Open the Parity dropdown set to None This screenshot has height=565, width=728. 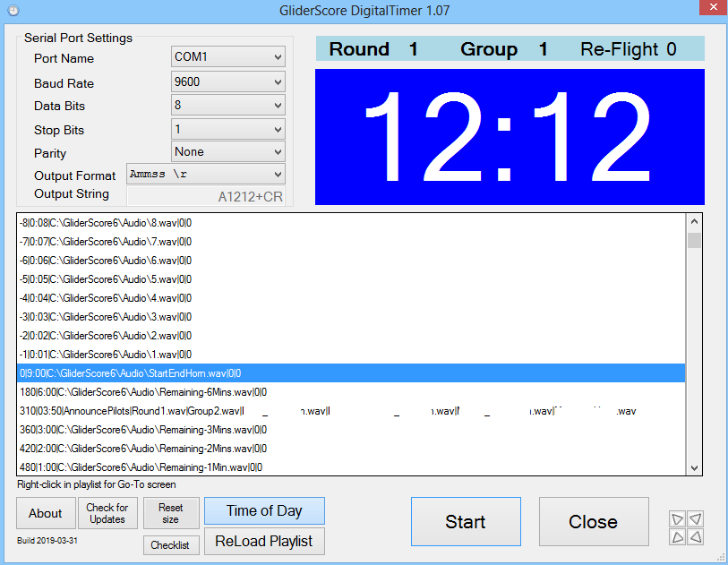coord(228,152)
